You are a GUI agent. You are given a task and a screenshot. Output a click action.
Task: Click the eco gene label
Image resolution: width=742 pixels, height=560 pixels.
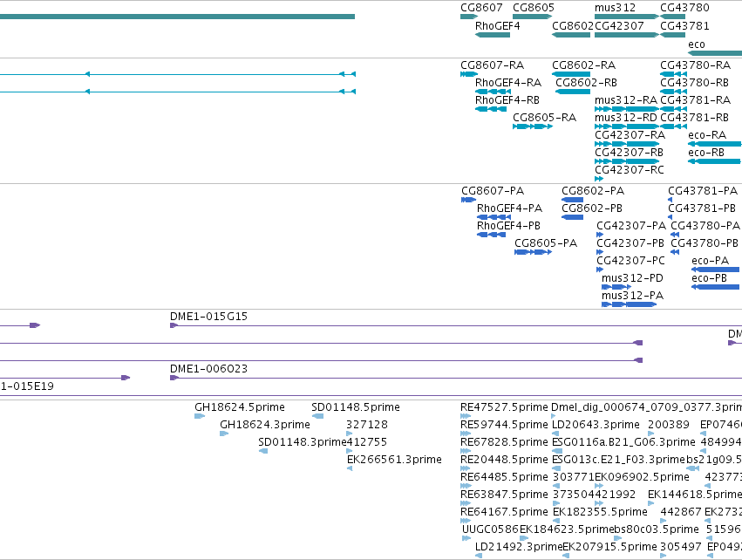(697, 44)
